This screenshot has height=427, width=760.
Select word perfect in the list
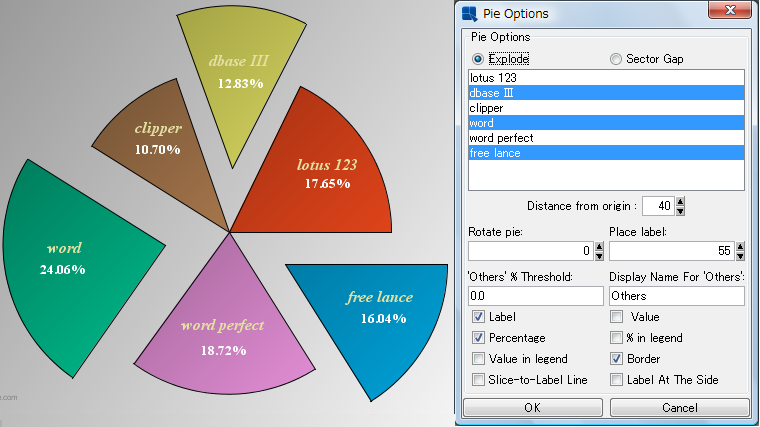(606, 138)
